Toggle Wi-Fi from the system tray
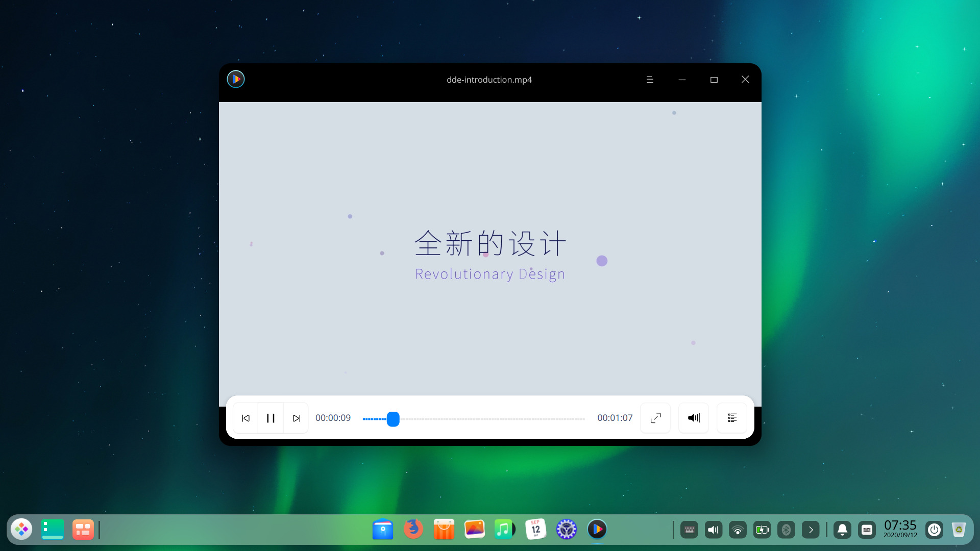The height and width of the screenshot is (551, 980). (x=738, y=530)
